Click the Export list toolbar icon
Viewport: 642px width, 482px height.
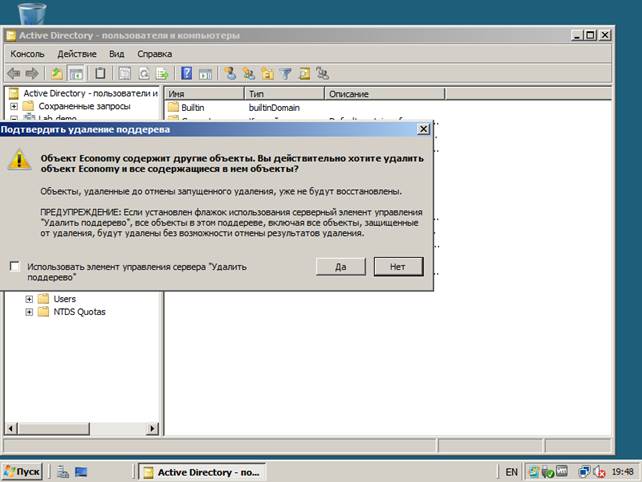point(162,74)
